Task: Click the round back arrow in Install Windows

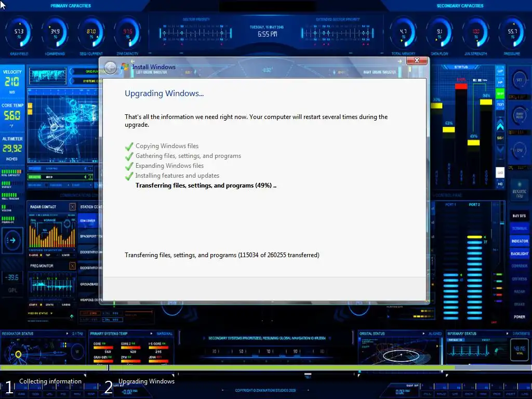Action: 110,68
